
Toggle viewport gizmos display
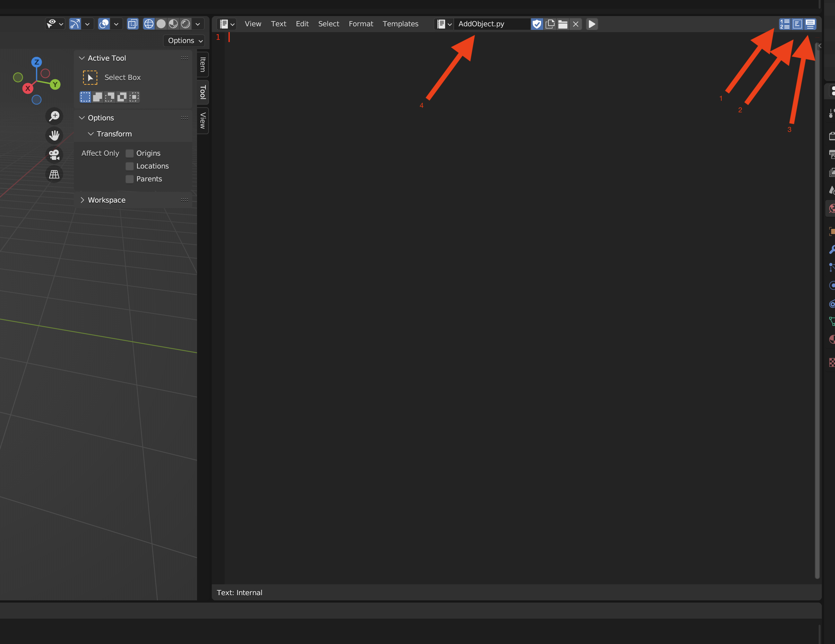75,24
